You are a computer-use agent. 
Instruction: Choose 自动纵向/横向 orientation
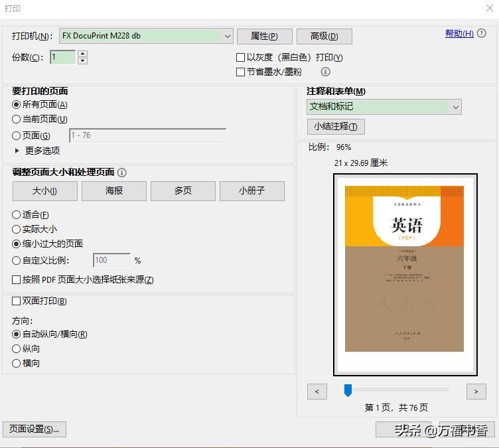(x=16, y=334)
